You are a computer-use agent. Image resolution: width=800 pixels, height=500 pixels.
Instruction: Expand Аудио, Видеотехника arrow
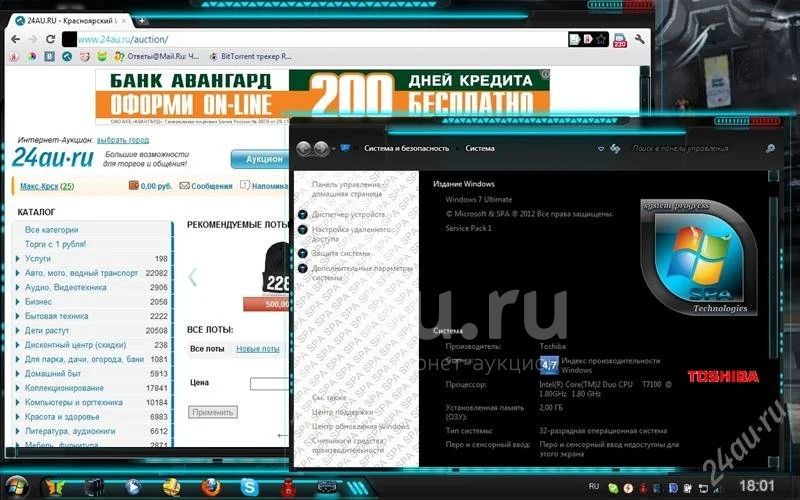pos(18,287)
